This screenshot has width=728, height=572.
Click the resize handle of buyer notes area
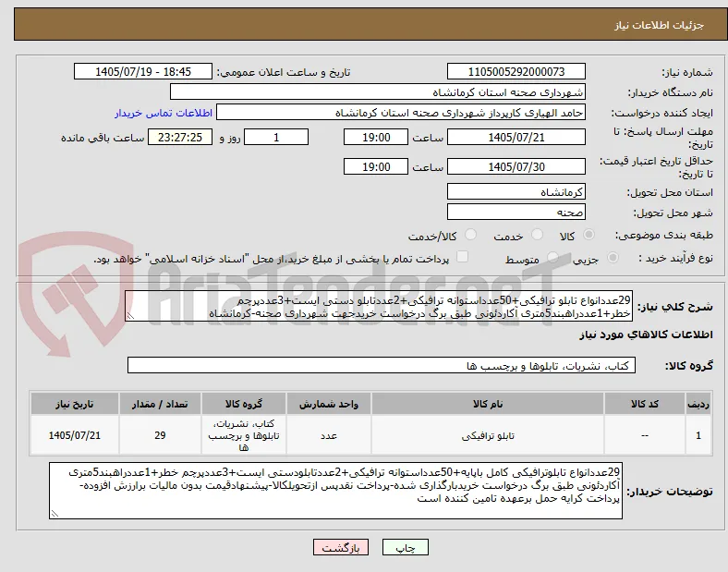pyautogui.click(x=55, y=514)
